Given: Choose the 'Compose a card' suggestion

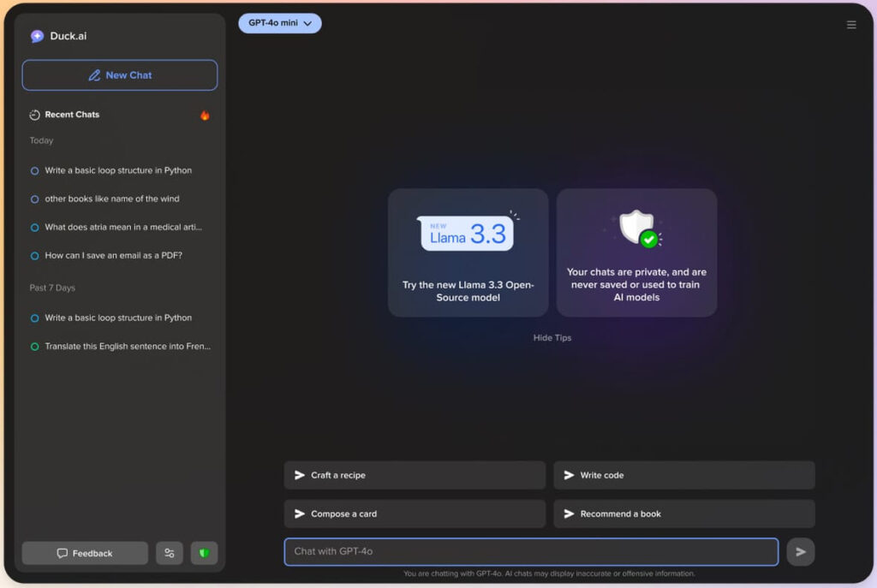Looking at the screenshot, I should coord(415,514).
